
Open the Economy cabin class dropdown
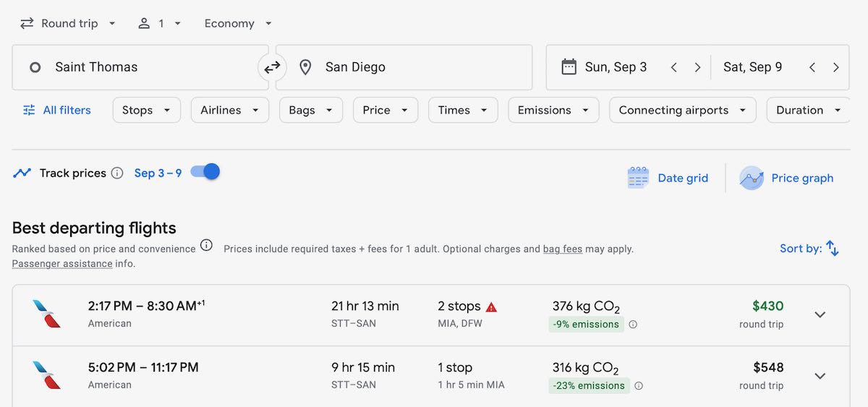(x=238, y=23)
